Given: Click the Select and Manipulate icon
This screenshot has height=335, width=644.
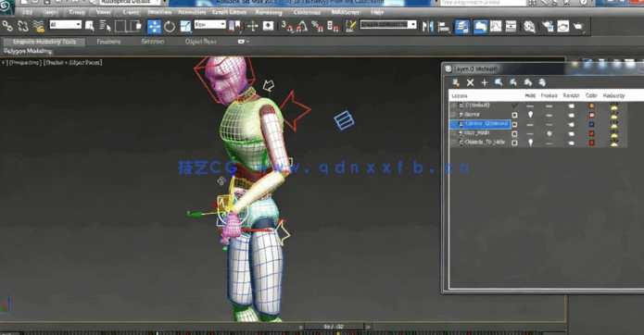Looking at the screenshot, I should tap(253, 26).
